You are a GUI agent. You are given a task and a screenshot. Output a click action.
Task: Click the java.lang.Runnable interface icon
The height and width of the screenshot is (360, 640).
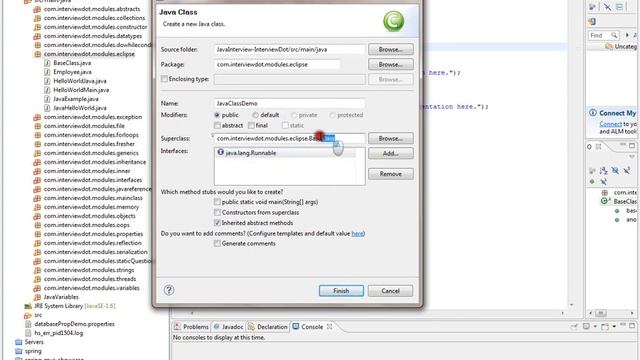coord(220,152)
